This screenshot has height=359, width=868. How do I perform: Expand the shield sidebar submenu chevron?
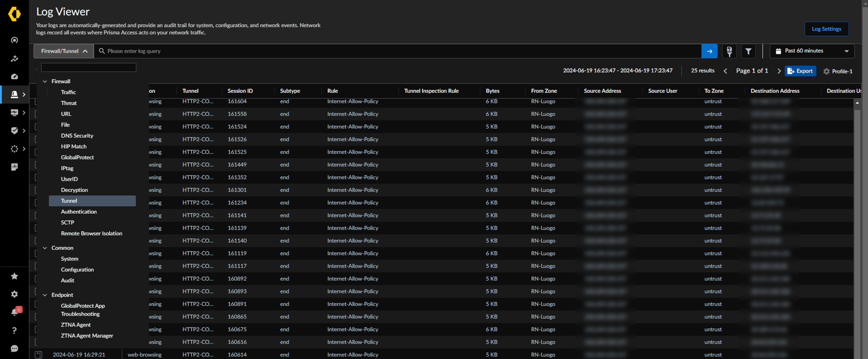24,131
